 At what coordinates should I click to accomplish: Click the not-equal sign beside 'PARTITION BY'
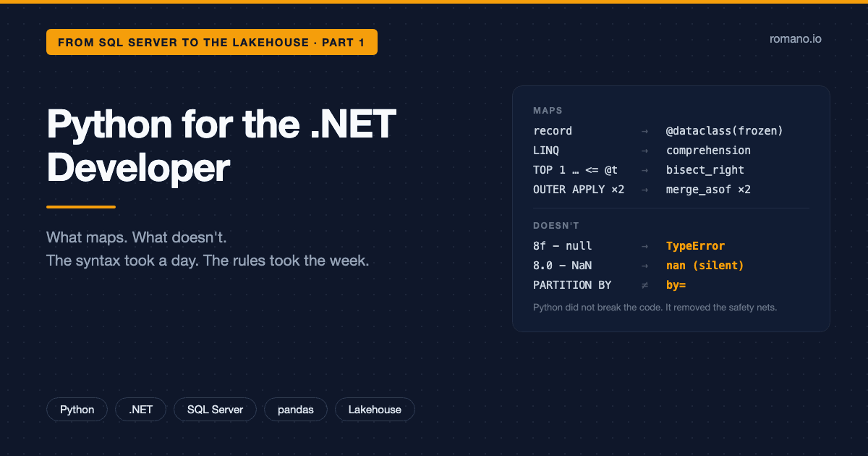[644, 285]
